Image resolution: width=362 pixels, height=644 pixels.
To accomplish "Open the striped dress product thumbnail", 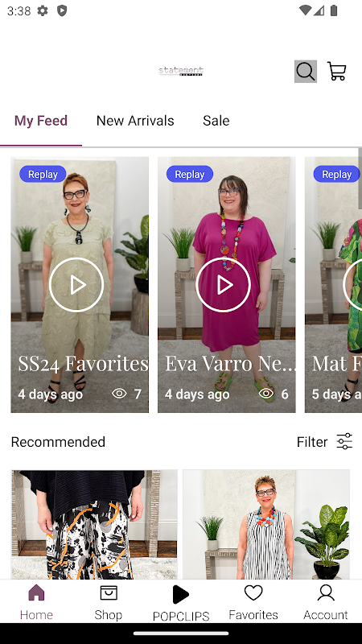I will (266, 525).
